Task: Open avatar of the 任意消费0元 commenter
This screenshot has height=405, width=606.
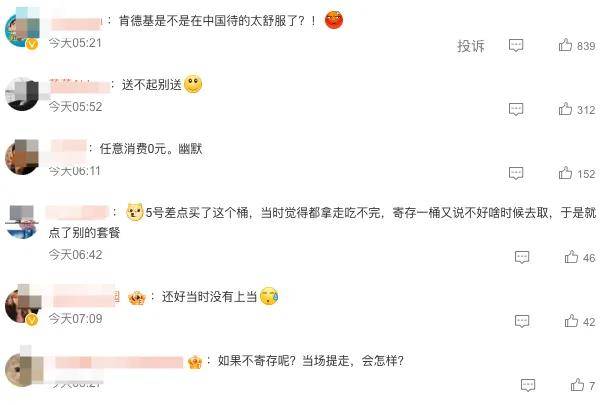Action: point(22,157)
